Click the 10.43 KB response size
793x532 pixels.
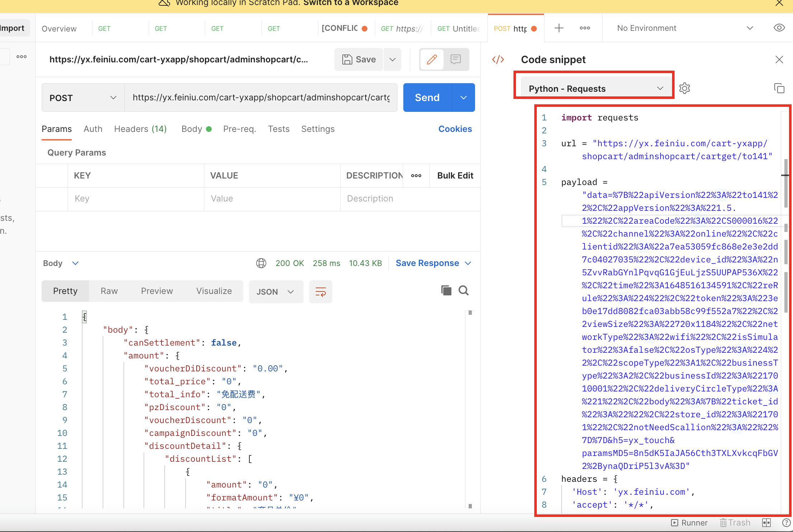point(365,263)
